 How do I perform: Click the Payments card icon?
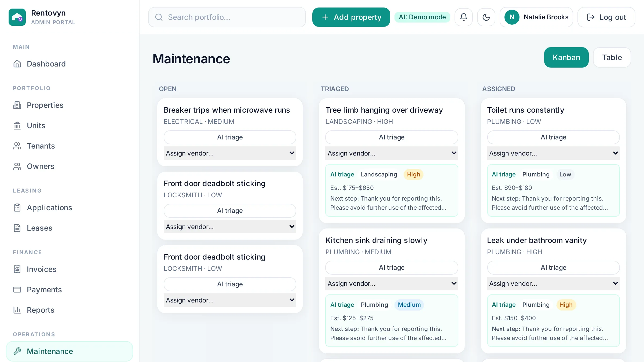point(17,290)
